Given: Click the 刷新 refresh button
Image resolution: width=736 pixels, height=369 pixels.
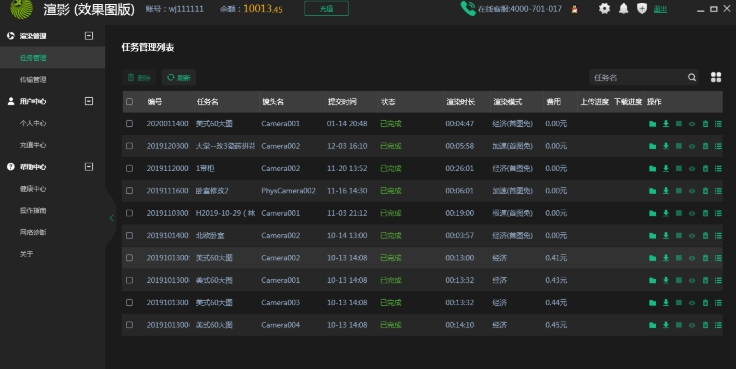Looking at the screenshot, I should pyautogui.click(x=179, y=77).
